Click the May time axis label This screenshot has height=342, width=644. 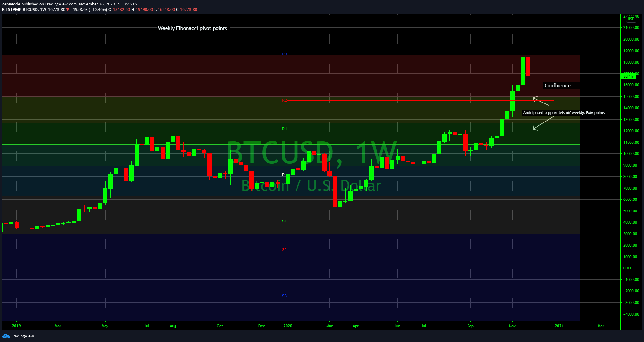tap(105, 326)
